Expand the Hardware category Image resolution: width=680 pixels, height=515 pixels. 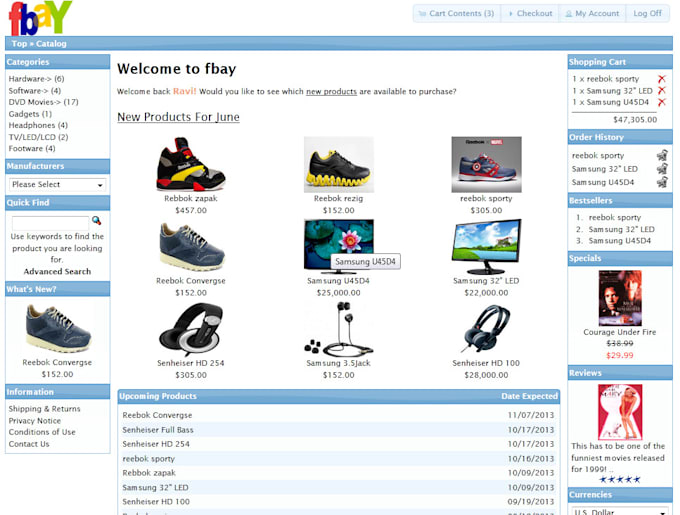[36, 79]
